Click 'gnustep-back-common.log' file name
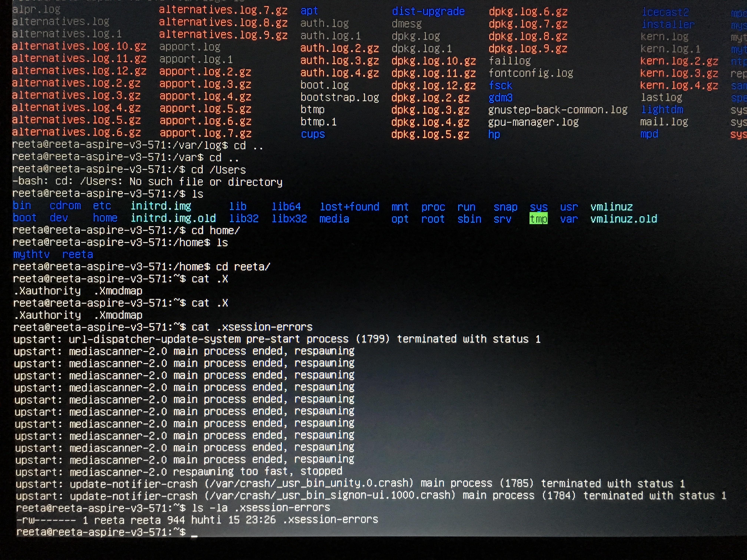Screen dimensions: 747x560 [x=557, y=110]
